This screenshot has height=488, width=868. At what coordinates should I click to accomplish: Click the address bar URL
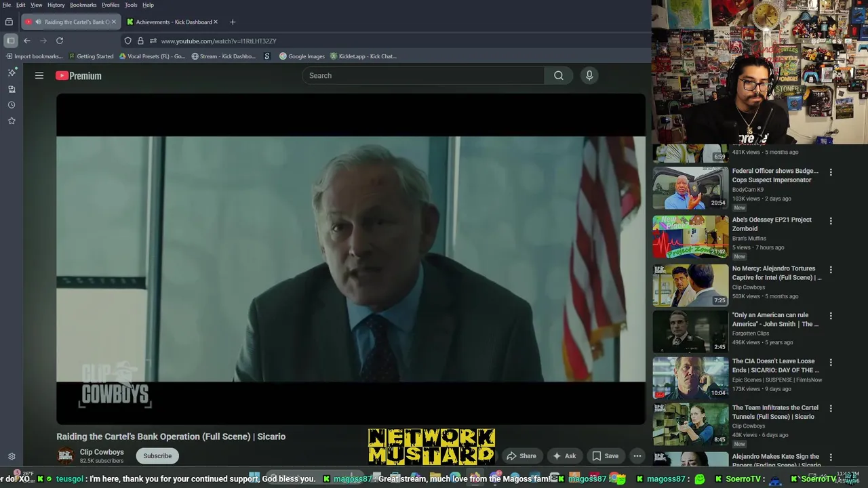click(218, 41)
